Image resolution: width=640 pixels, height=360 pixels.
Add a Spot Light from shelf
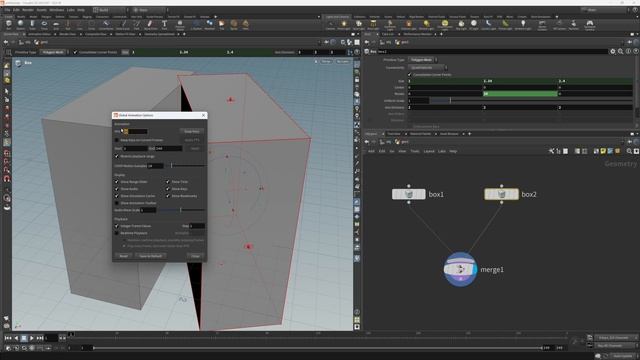pyautogui.click(x=358, y=25)
